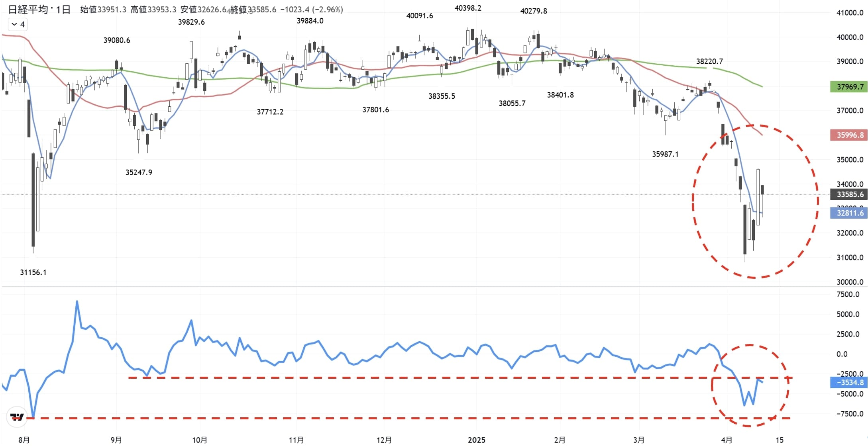
Task: Click the swing low label 35987.1
Action: click(x=665, y=154)
